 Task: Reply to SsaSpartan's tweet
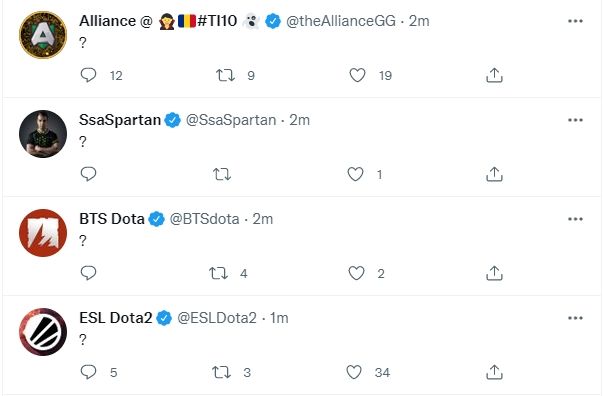pyautogui.click(x=88, y=174)
